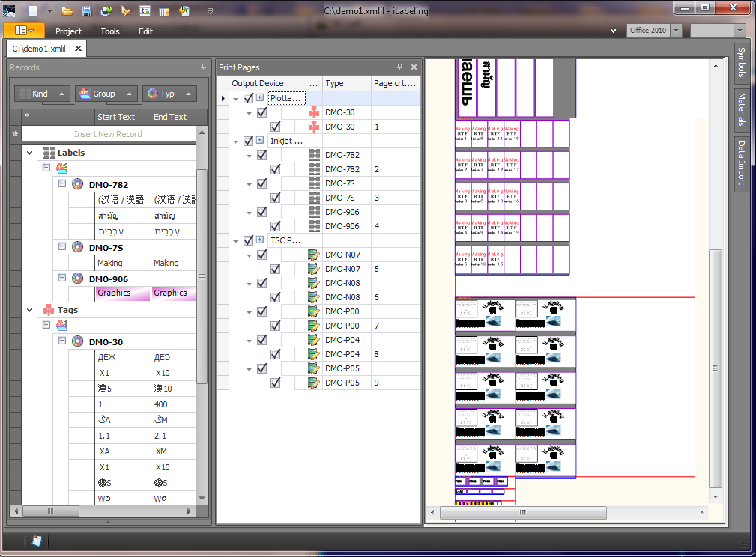Click the group icon under Labels
The height and width of the screenshot is (557, 756).
(x=61, y=168)
